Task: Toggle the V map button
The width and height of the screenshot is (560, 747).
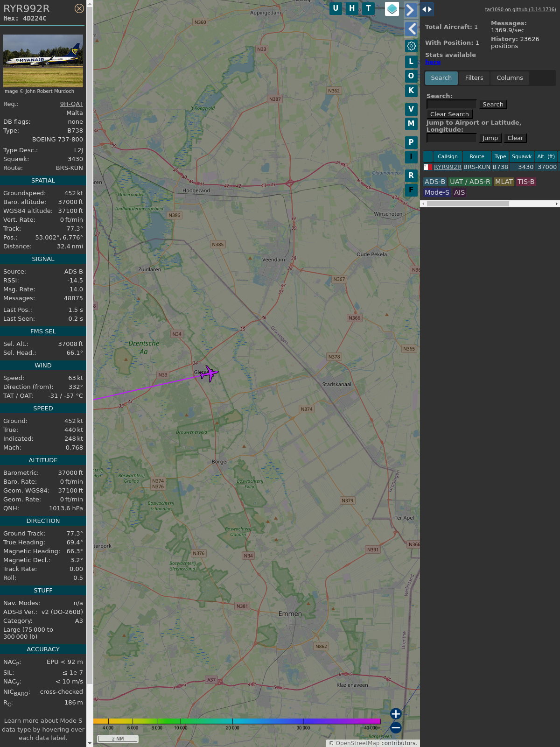Action: (411, 109)
